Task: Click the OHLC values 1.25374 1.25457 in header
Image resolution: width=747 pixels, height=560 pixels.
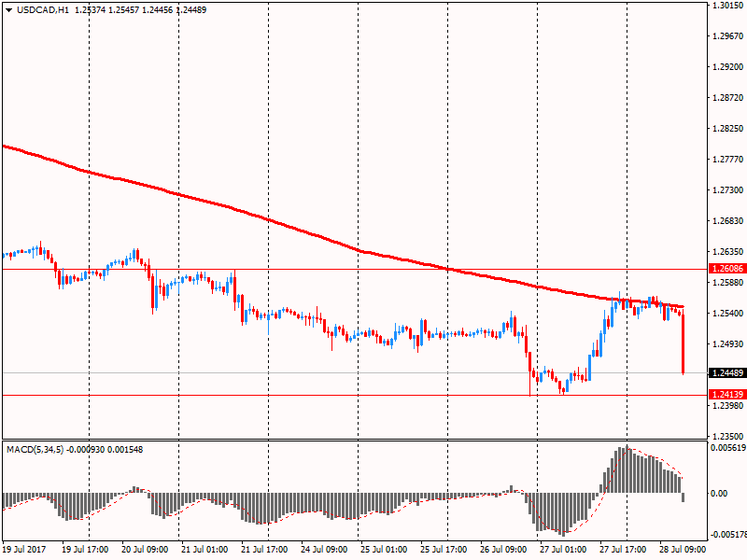Action: coord(107,10)
